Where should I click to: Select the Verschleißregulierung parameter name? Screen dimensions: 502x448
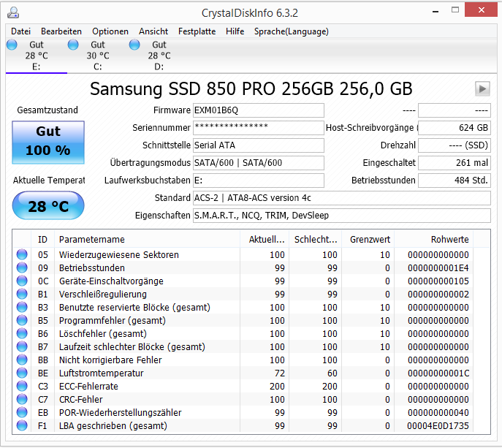103,294
